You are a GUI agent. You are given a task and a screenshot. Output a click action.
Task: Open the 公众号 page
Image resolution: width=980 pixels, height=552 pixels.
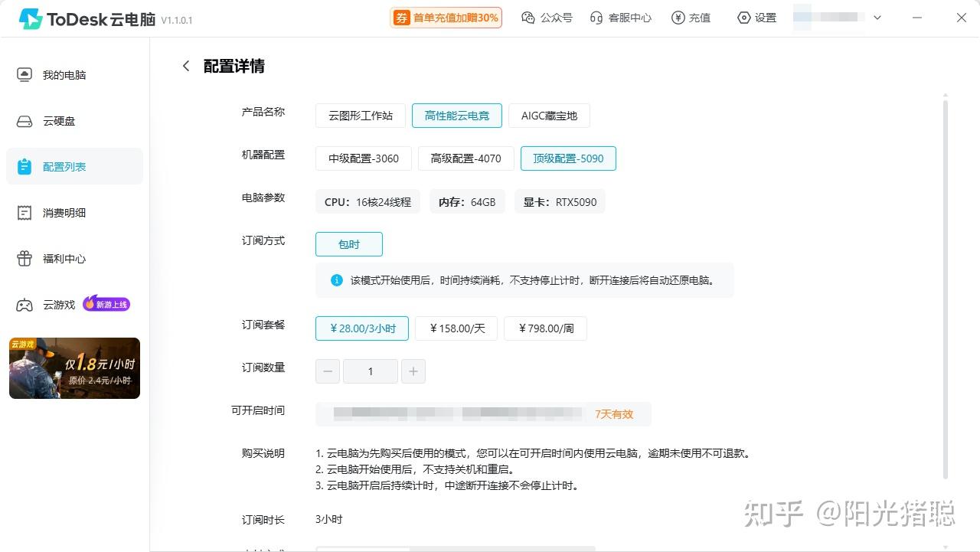[547, 17]
